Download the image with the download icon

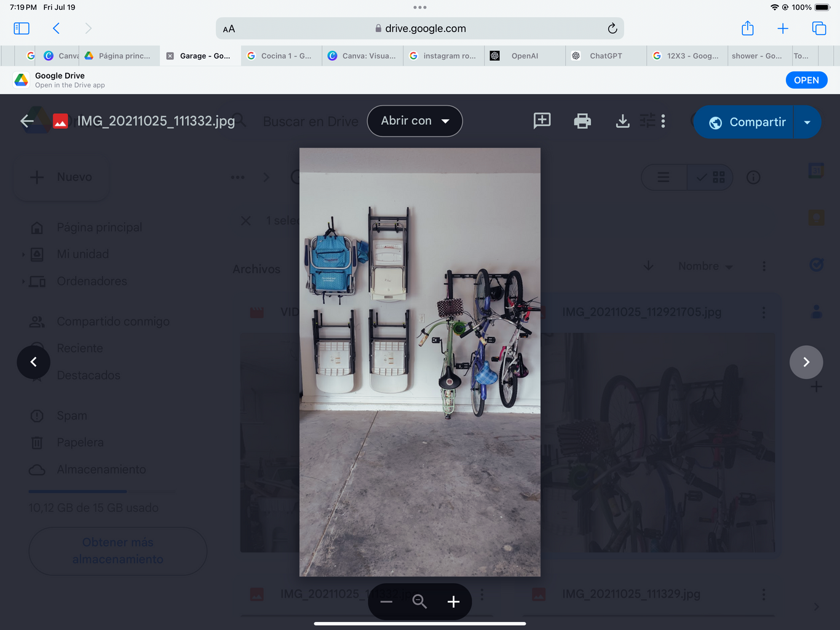tap(622, 121)
